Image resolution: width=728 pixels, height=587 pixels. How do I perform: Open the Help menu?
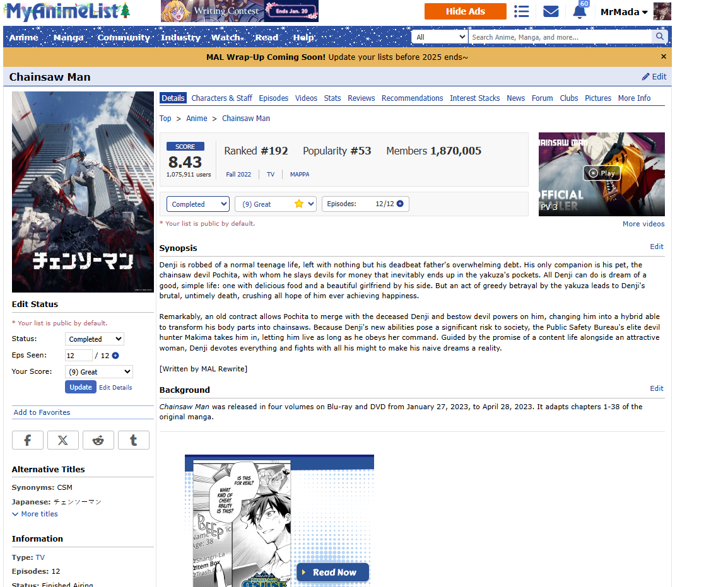(303, 37)
